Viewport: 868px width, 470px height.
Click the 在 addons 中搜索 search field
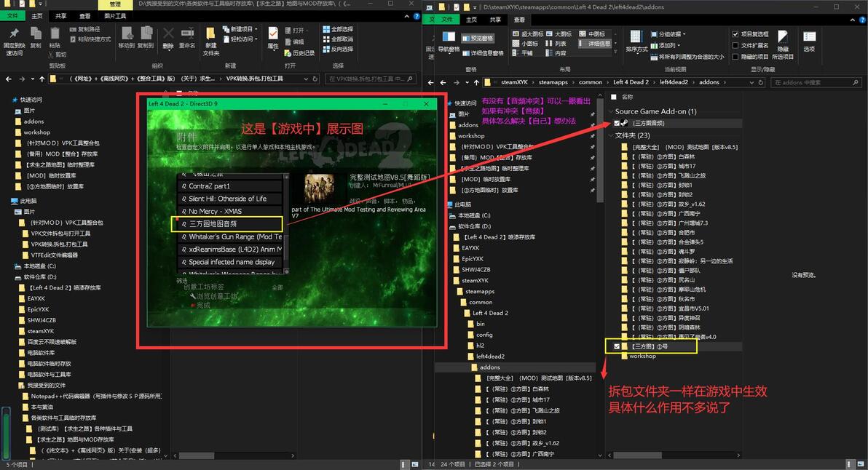815,82
